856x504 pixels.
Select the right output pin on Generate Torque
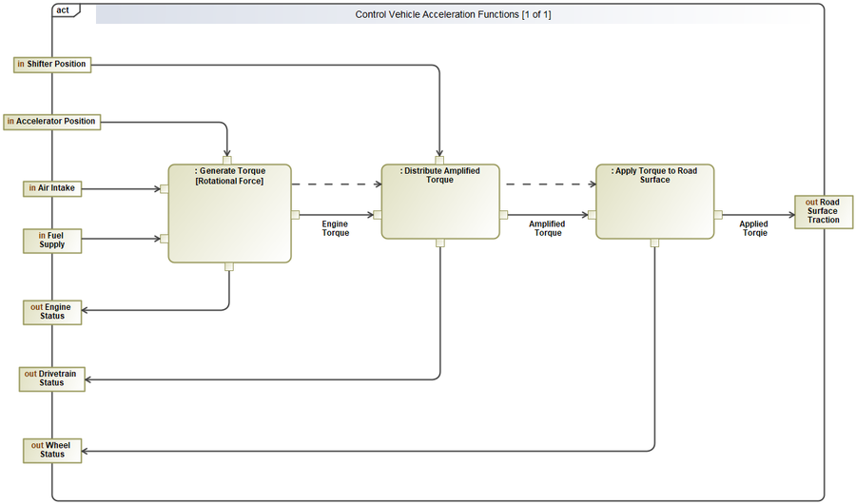click(296, 215)
